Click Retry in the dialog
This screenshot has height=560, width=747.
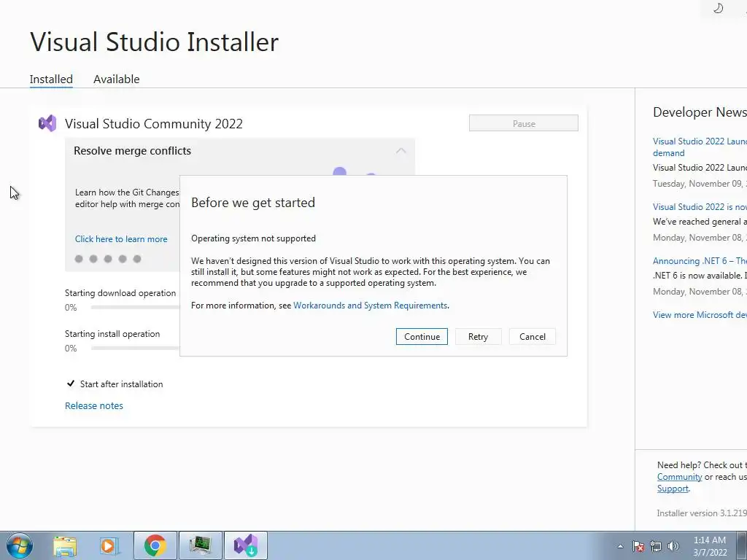(x=478, y=337)
